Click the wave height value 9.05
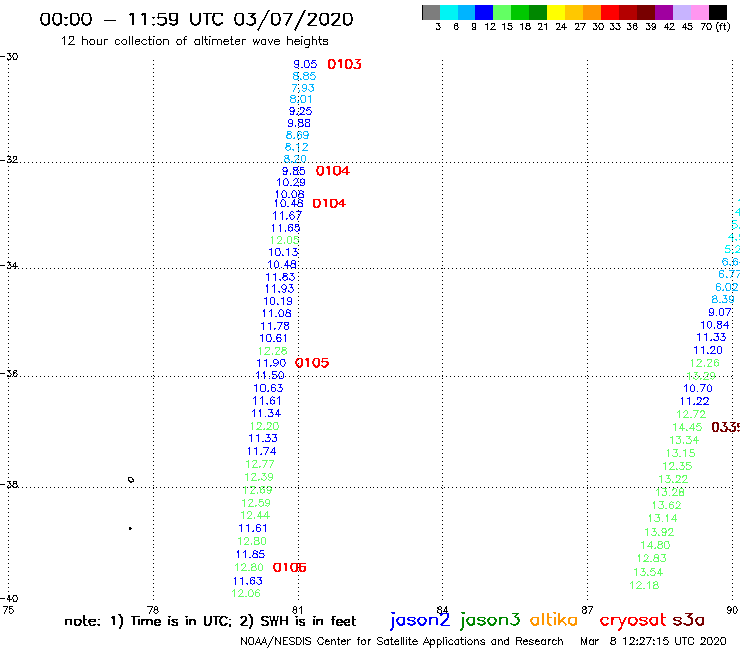Image resolution: width=740 pixels, height=650 pixels. 305,64
